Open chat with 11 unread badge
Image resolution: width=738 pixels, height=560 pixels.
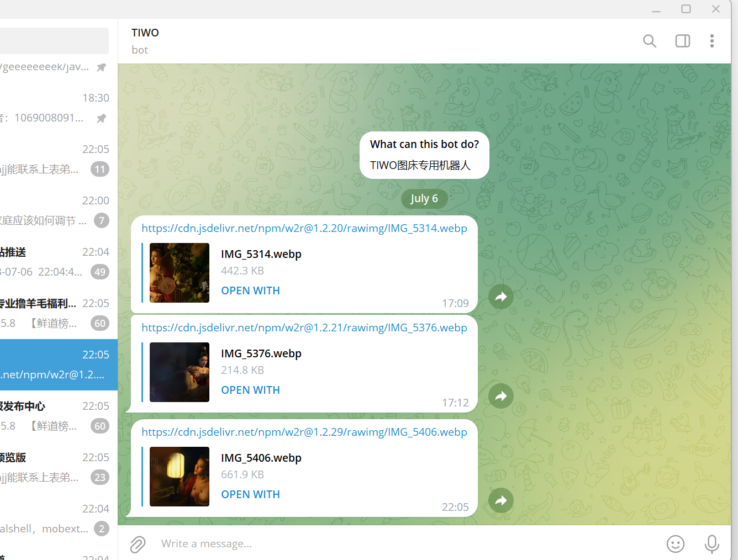(59, 159)
